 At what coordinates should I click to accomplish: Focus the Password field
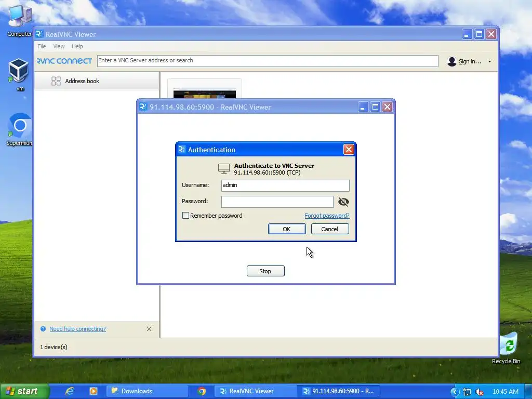click(277, 202)
